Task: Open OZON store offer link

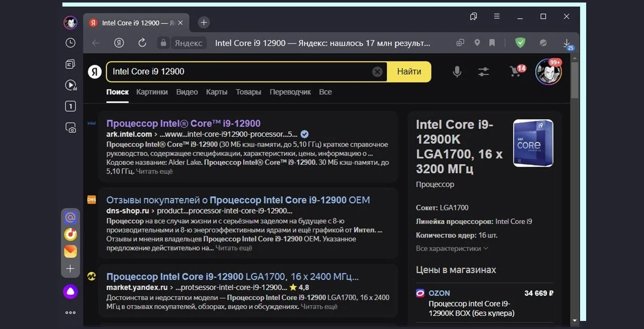Action: (439, 293)
